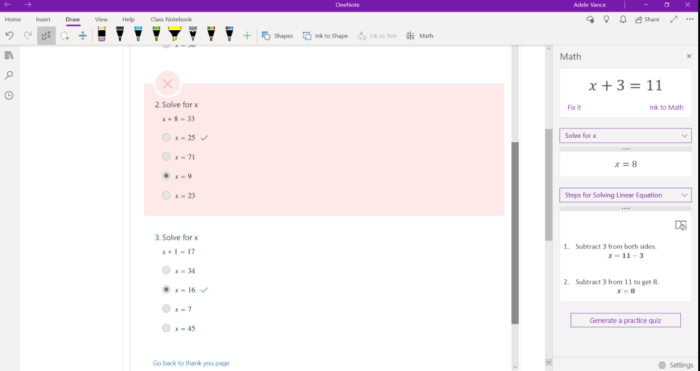The image size is (700, 371).
Task: Open Recent Notes clock icon
Action: pyautogui.click(x=9, y=95)
